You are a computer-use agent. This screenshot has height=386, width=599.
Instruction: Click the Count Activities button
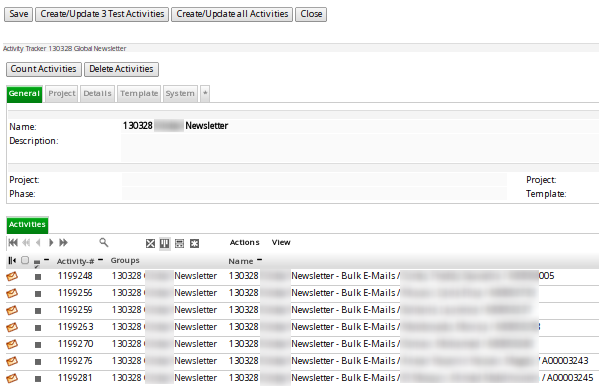(44, 69)
